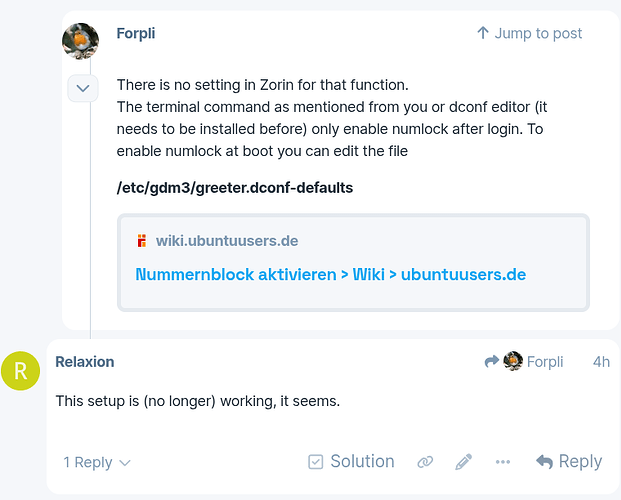Click small Forpli avatar in reply header
Viewport: 621px width, 500px height.
pyautogui.click(x=513, y=362)
